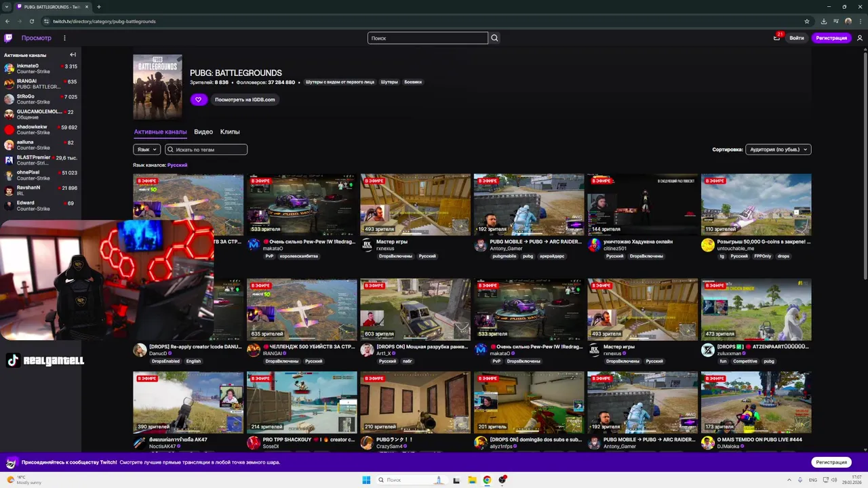Open the PUBG: BATTLEGROUNDS cover art
Image resolution: width=868 pixels, height=488 pixels.
coord(157,87)
